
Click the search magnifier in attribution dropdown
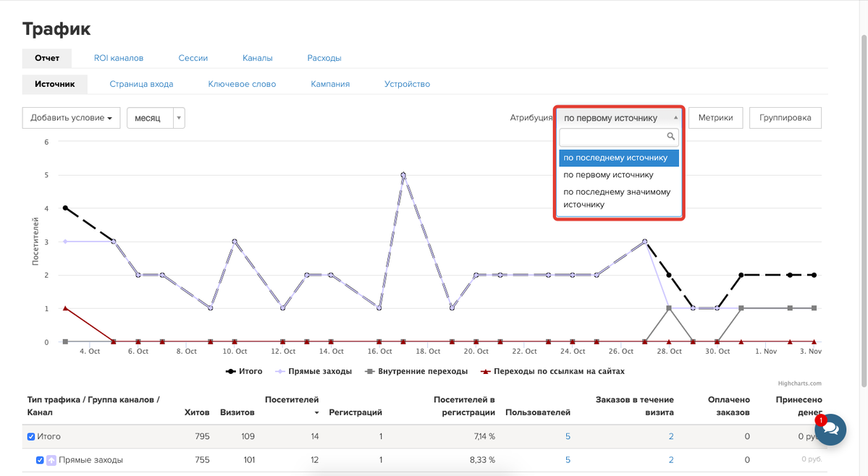670,137
